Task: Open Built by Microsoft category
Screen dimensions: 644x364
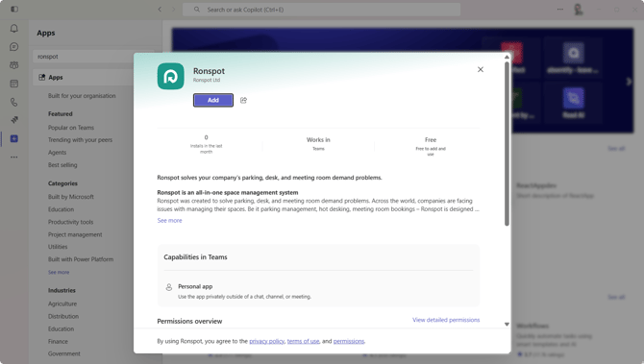Action: (70, 197)
